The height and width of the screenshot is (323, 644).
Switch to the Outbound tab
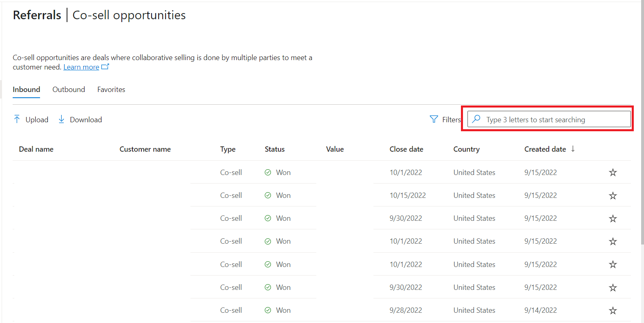click(x=69, y=90)
